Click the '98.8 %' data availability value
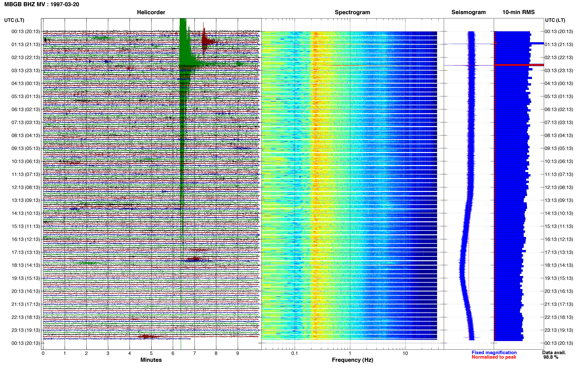Image resolution: width=588 pixels, height=368 pixels. (551, 357)
